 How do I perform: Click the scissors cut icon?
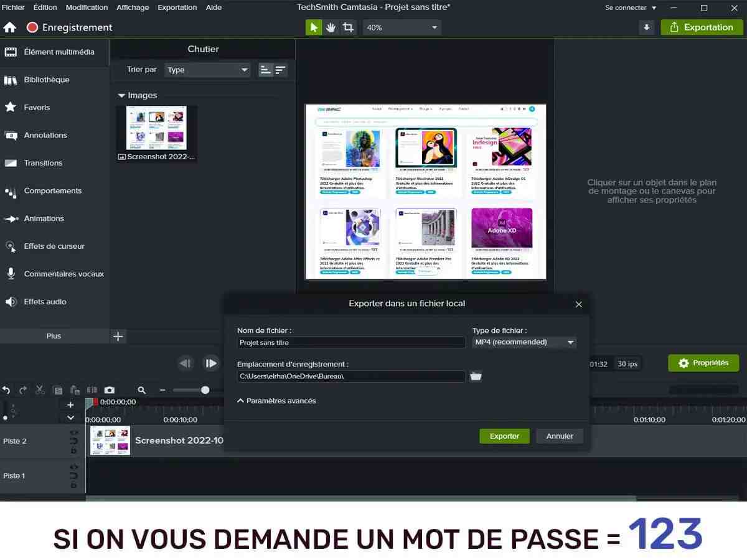coord(40,390)
